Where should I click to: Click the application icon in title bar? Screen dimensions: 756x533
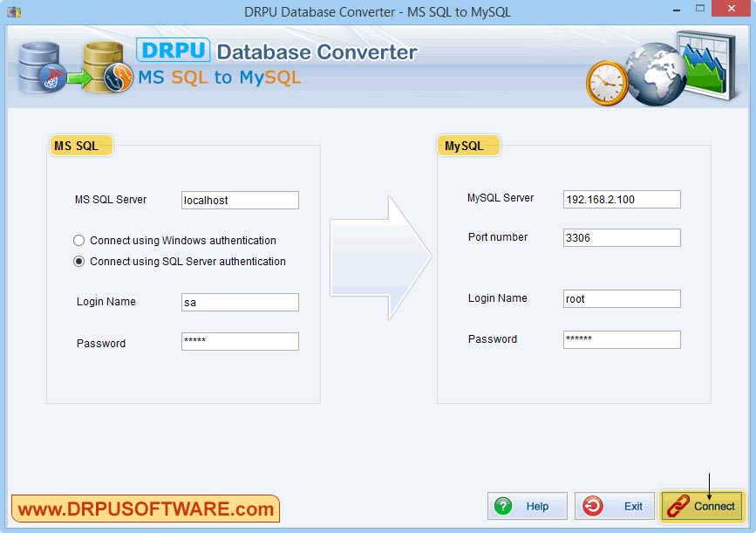(x=13, y=9)
